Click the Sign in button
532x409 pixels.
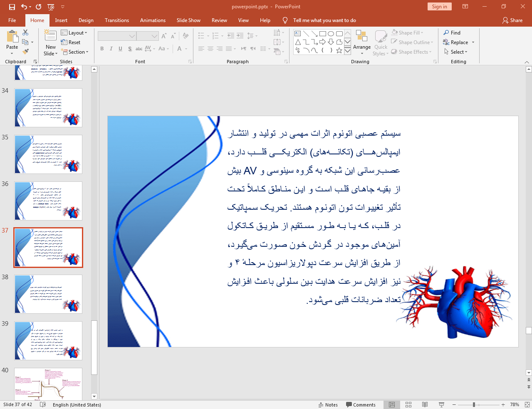pos(439,7)
